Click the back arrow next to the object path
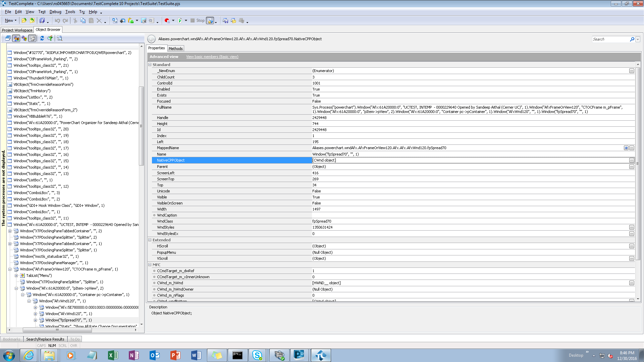This screenshot has height=362, width=644. (152, 39)
